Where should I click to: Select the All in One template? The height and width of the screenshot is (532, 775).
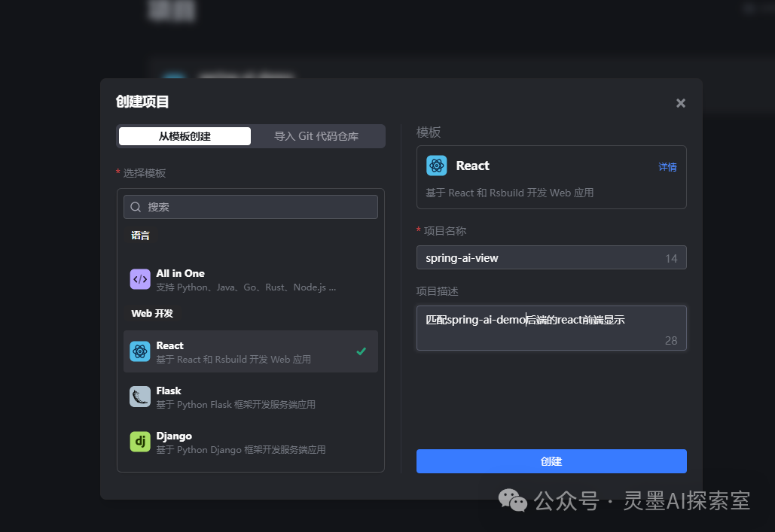[x=251, y=280]
